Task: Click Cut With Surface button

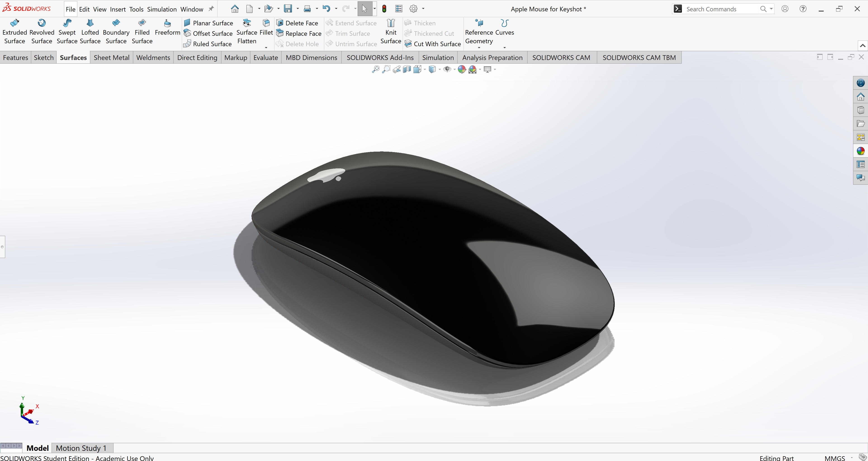Action: pyautogui.click(x=433, y=44)
